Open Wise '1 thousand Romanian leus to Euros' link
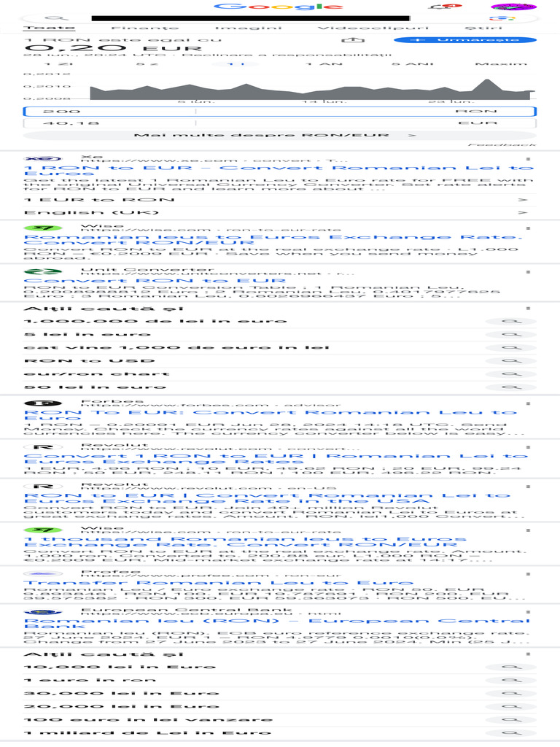This screenshot has width=560, height=747. point(245,542)
